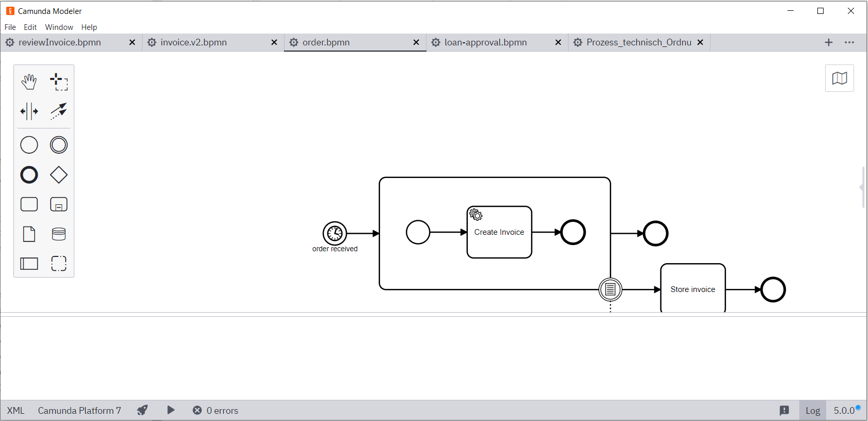Click the 0 errors indicator

215,411
